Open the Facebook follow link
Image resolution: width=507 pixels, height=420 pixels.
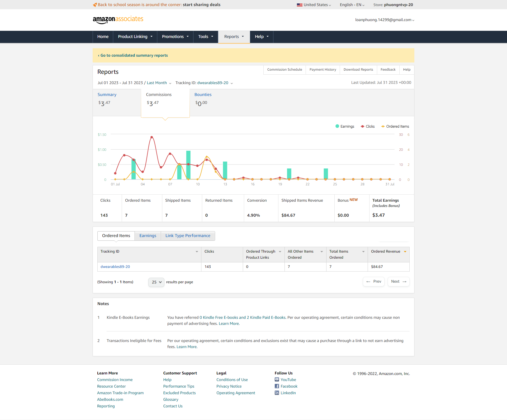point(286,386)
